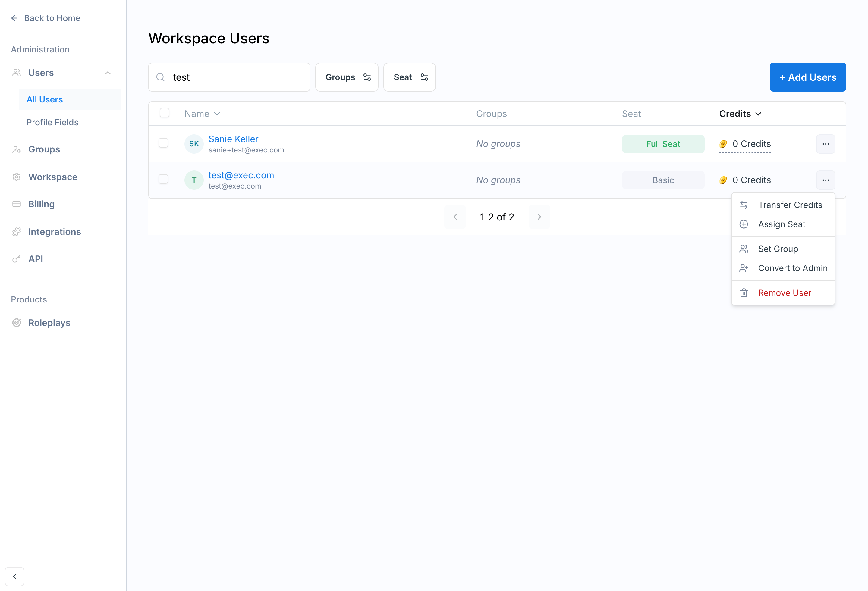Click the T avatar for test@exec.com
The width and height of the screenshot is (868, 591).
click(x=194, y=180)
